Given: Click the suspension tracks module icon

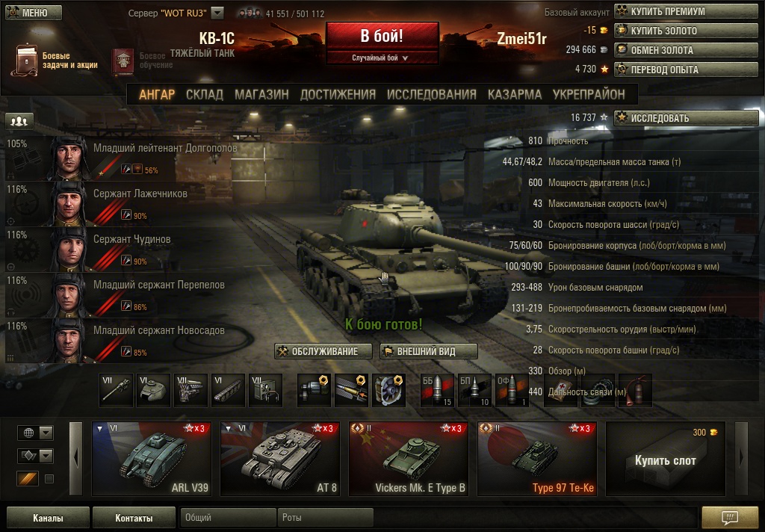Looking at the screenshot, I should pos(229,390).
